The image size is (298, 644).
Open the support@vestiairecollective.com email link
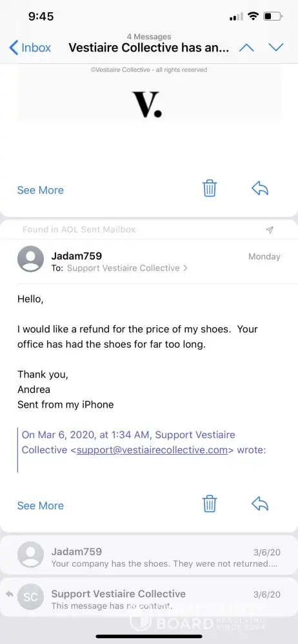point(152,450)
